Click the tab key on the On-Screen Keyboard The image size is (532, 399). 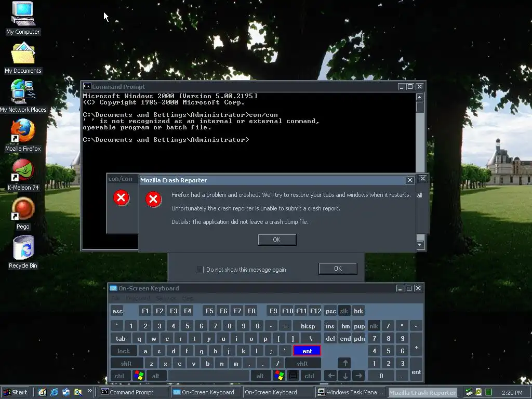tap(121, 339)
